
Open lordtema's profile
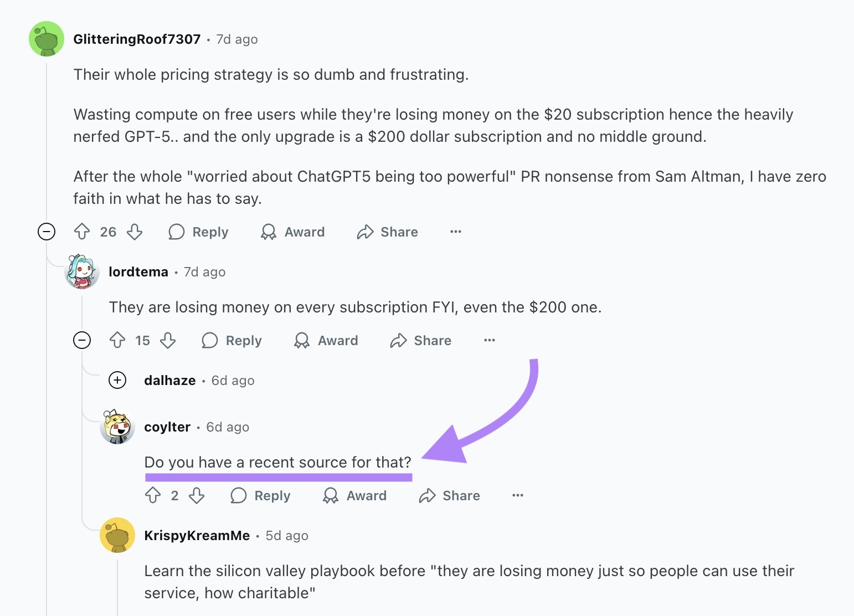point(138,271)
